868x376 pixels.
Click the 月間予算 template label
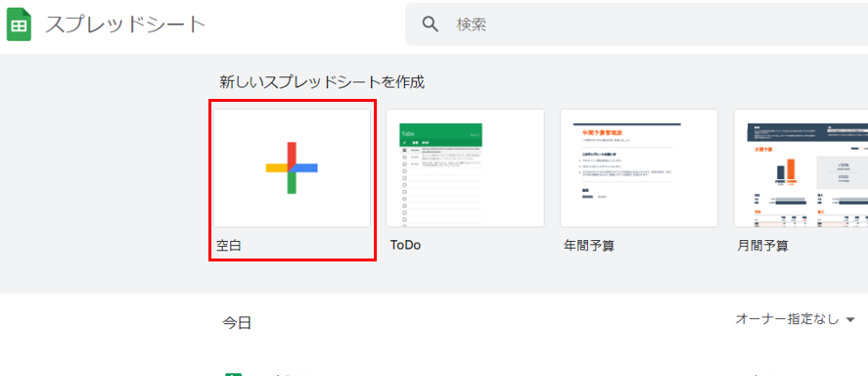click(x=763, y=246)
